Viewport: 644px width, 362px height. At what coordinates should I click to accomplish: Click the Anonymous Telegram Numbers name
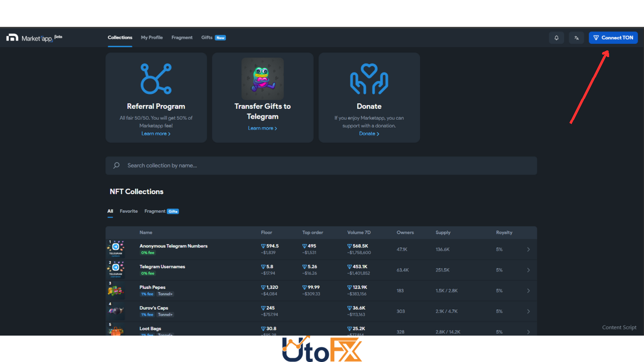173,246
